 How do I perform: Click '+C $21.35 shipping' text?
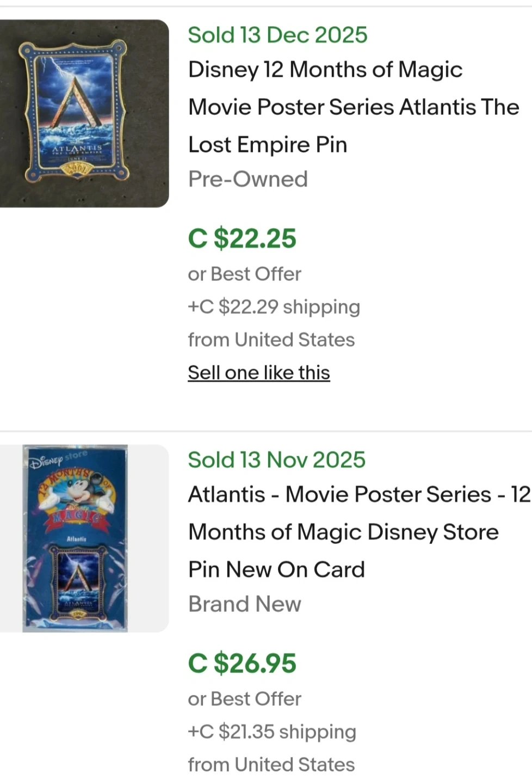(272, 732)
